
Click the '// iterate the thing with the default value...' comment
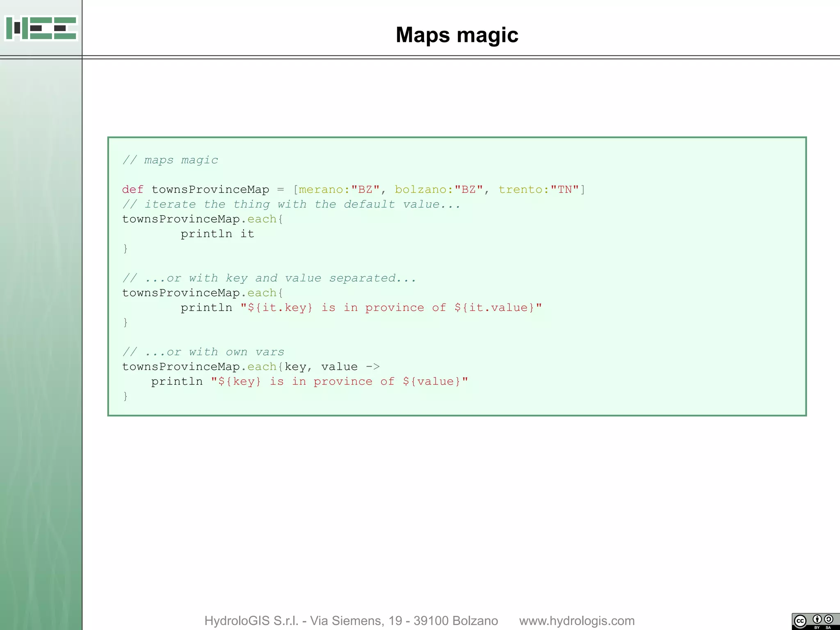pos(291,204)
